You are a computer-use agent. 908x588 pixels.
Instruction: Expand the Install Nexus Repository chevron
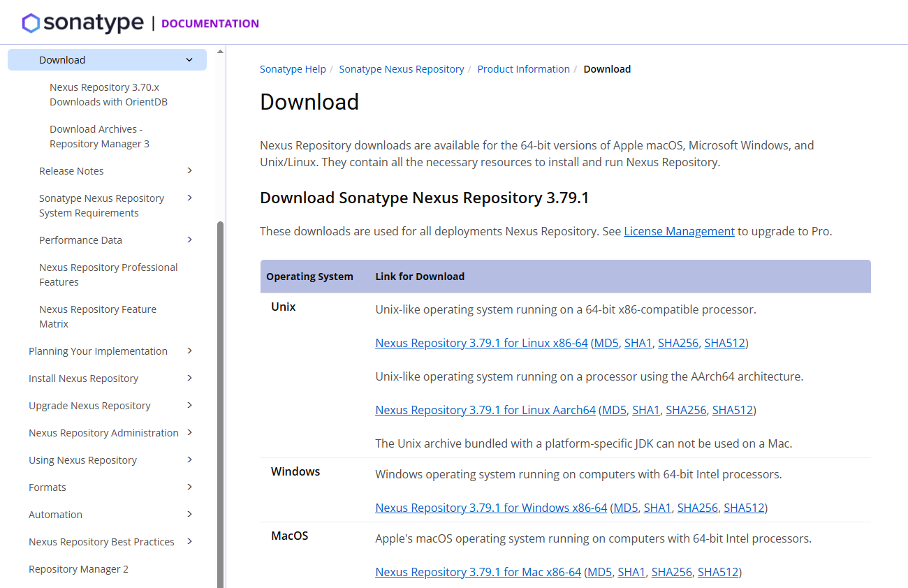click(x=189, y=378)
